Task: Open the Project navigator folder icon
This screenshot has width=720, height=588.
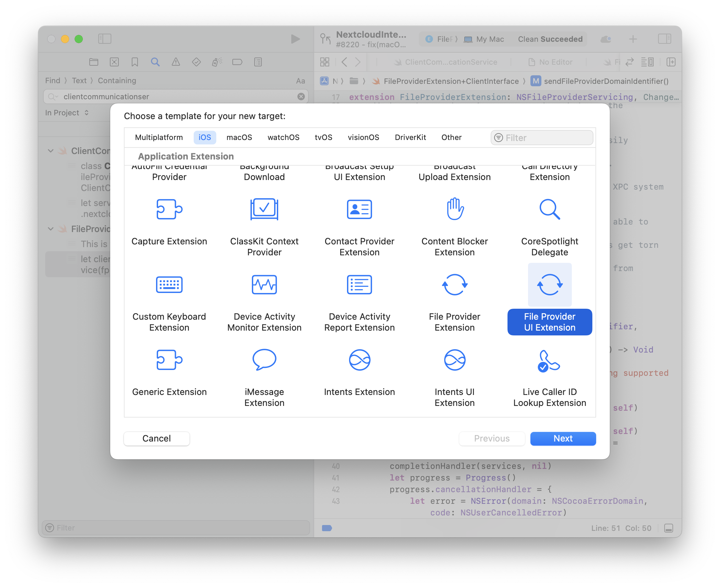Action: coord(93,62)
